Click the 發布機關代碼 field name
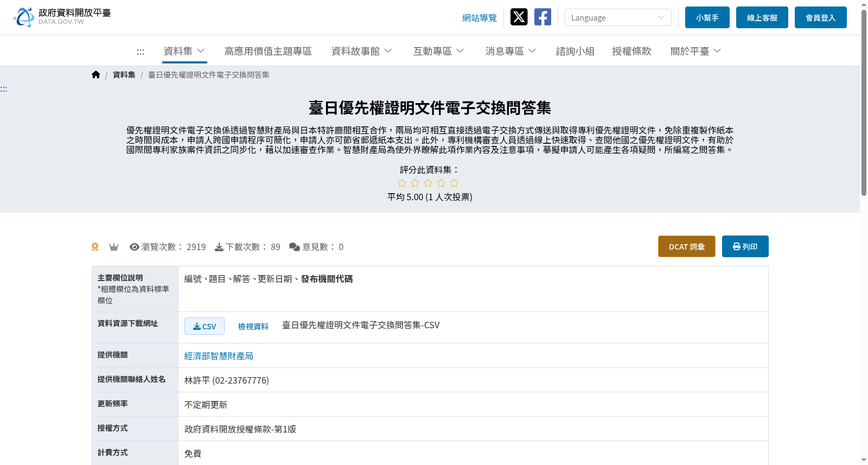The image size is (868, 465). point(327,279)
